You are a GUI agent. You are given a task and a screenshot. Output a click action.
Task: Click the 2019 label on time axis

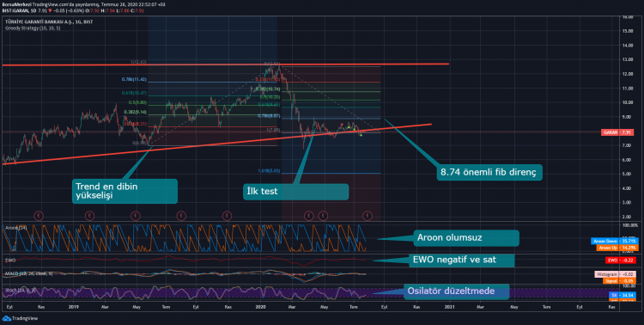click(x=74, y=307)
